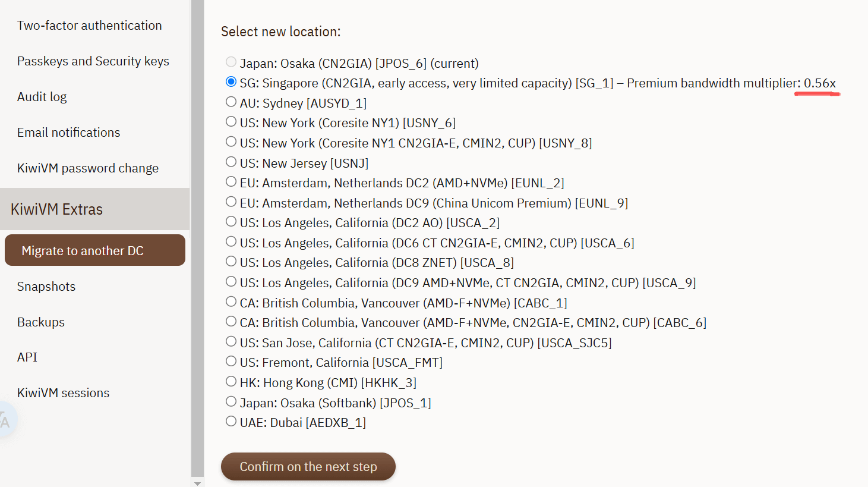Open KiwiVM sessions link
The image size is (868, 487).
(63, 393)
